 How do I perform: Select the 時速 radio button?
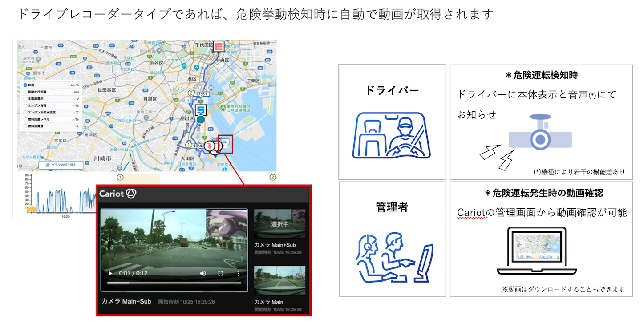tap(25, 85)
